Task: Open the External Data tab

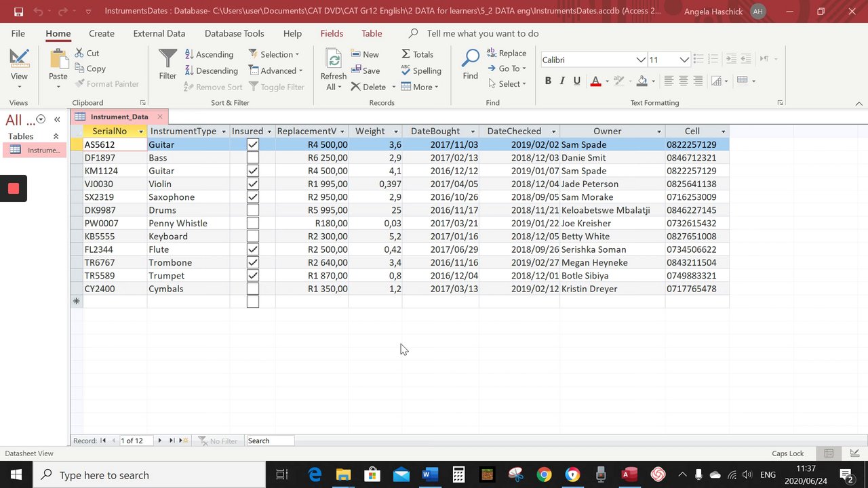Action: point(159,33)
